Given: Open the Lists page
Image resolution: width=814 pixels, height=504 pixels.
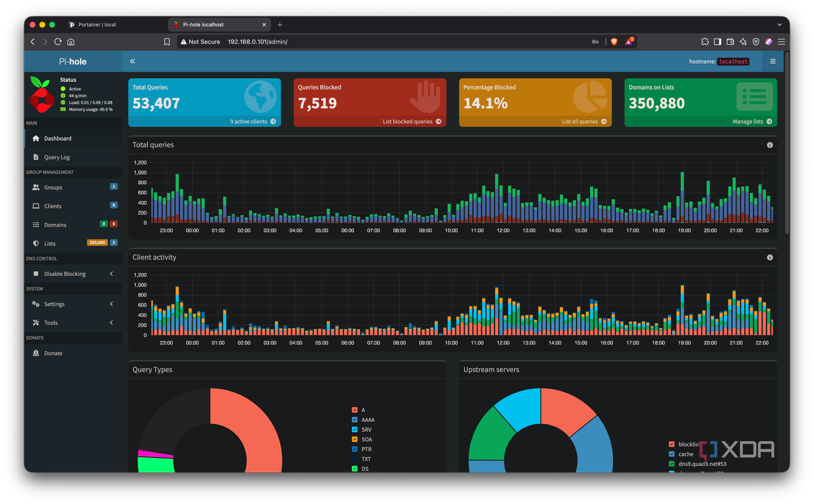Looking at the screenshot, I should [73, 244].
